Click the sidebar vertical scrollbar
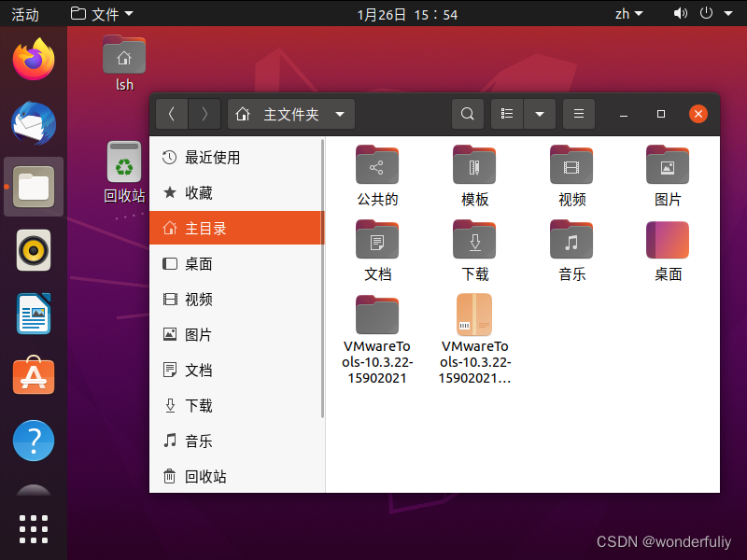Image resolution: width=747 pixels, height=560 pixels. point(322,278)
